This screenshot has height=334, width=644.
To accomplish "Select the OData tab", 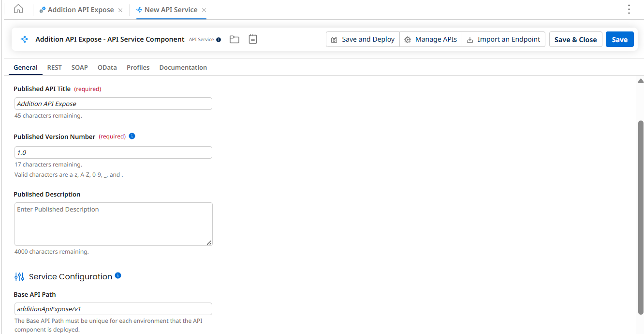I will coord(107,68).
